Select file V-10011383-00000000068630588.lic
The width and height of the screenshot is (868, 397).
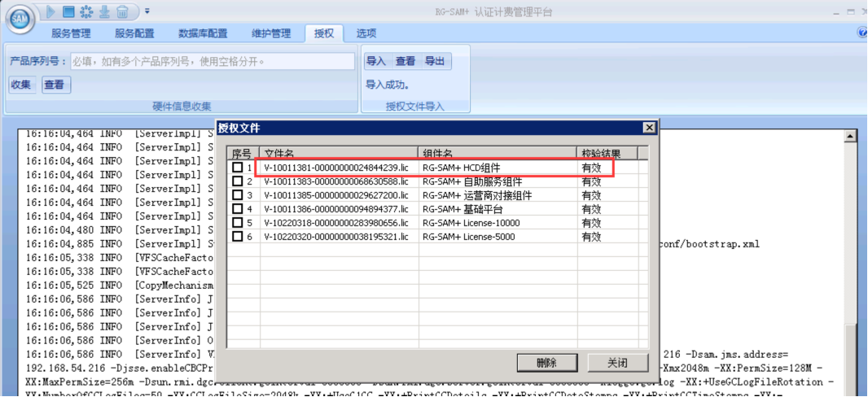336,181
